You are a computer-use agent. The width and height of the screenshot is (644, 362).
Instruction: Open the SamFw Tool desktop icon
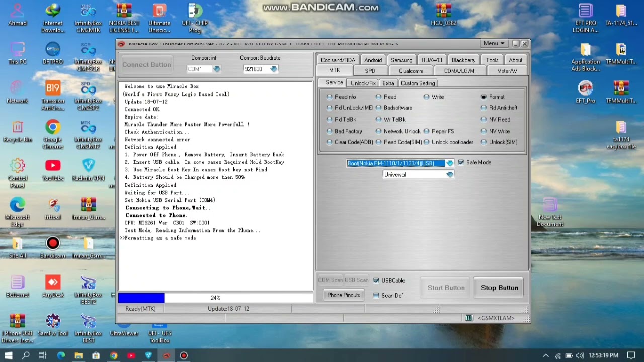coord(53,324)
